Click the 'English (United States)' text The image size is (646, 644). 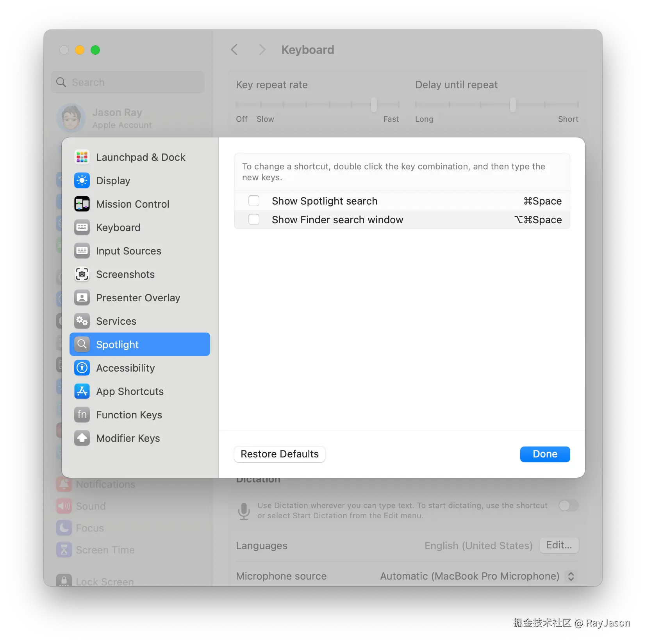click(478, 546)
